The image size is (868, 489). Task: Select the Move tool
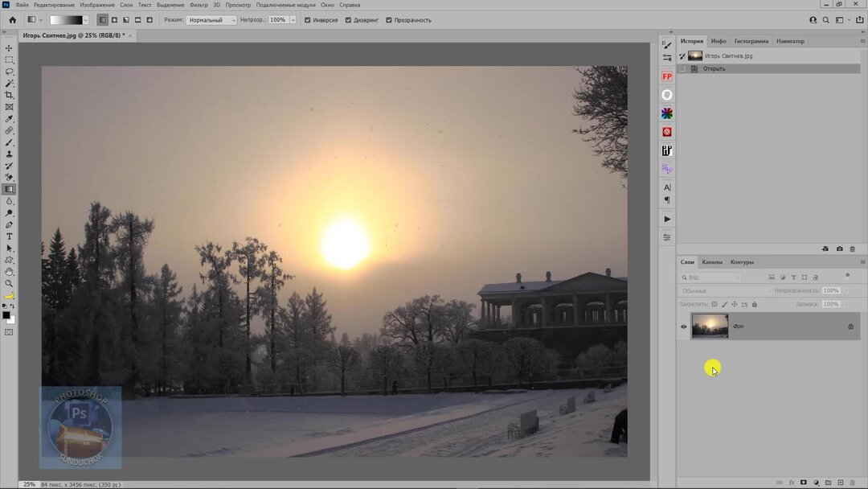9,48
